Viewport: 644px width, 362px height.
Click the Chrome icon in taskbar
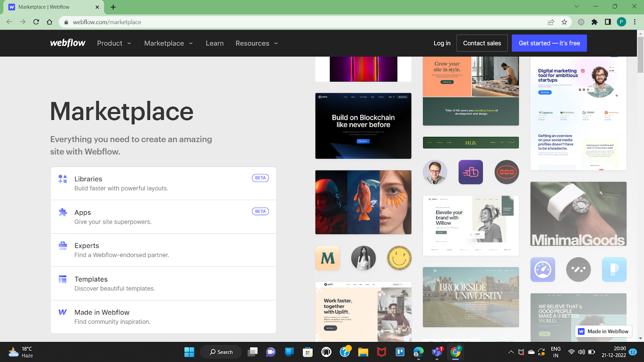tap(455, 352)
